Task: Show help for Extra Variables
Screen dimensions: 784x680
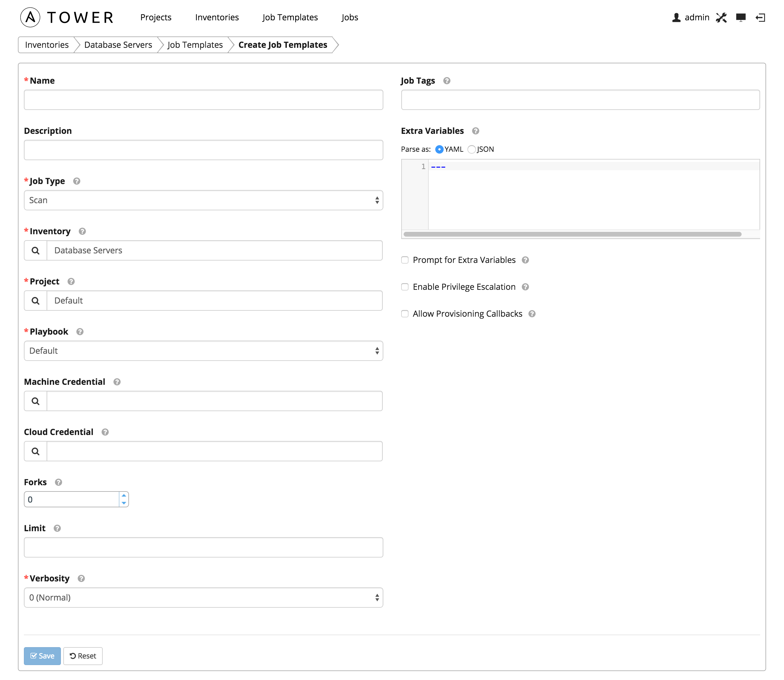Action: (x=475, y=131)
